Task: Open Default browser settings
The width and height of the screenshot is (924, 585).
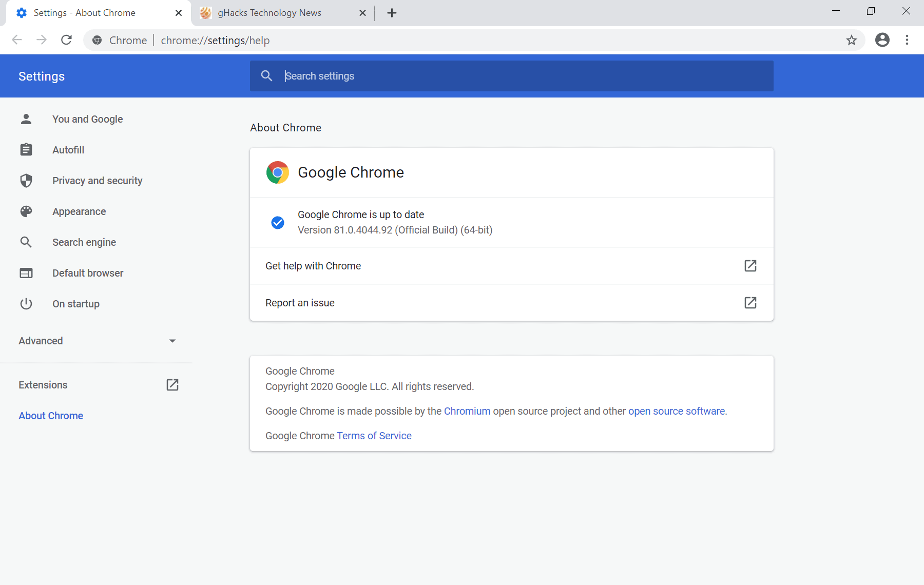Action: (88, 273)
